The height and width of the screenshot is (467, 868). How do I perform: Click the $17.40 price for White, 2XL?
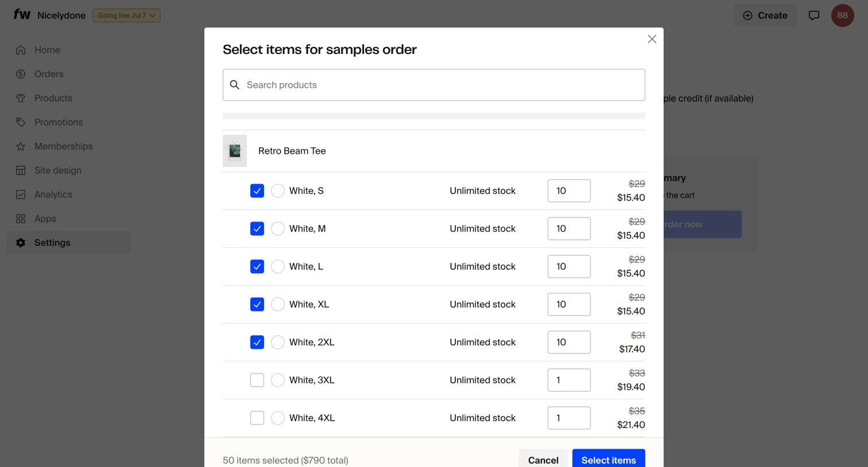pyautogui.click(x=632, y=349)
